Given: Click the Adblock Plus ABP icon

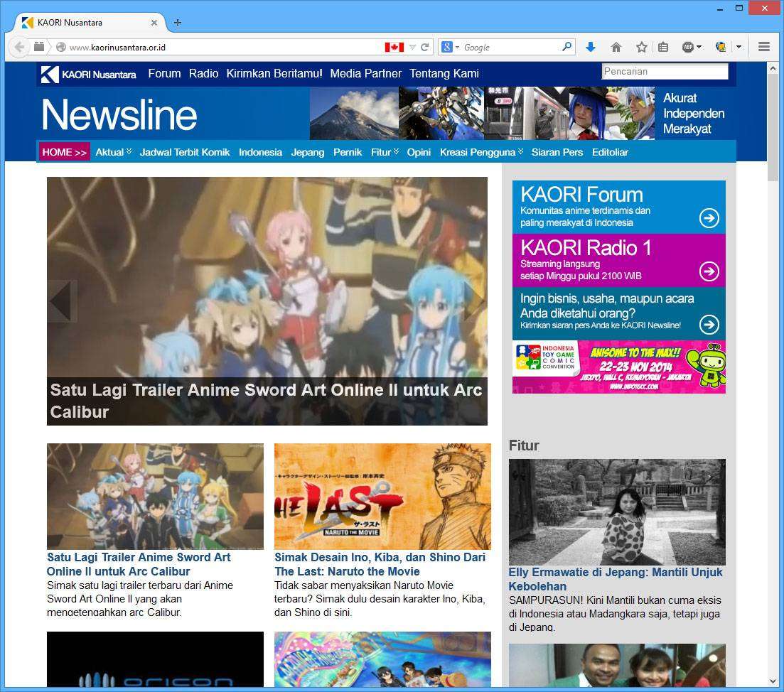Looking at the screenshot, I should (688, 47).
